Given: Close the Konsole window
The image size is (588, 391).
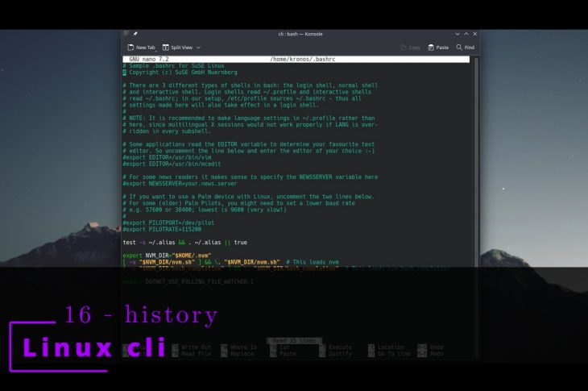Looking at the screenshot, I should point(475,34).
